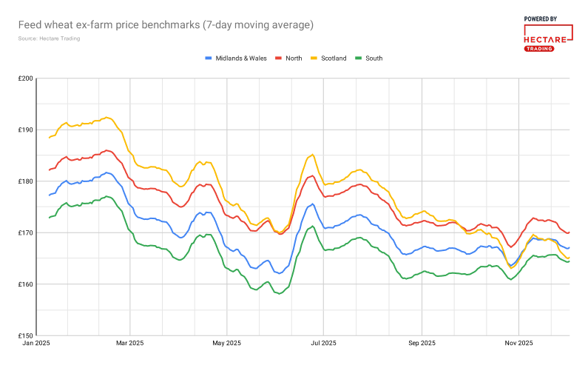The width and height of the screenshot is (588, 365).
Task: Click the POWERED BY text
Action: [x=540, y=19]
